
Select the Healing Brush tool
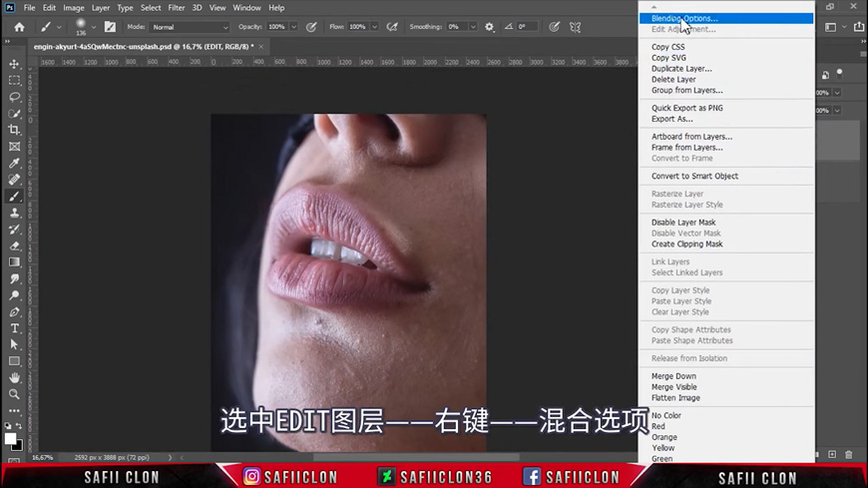click(x=14, y=180)
